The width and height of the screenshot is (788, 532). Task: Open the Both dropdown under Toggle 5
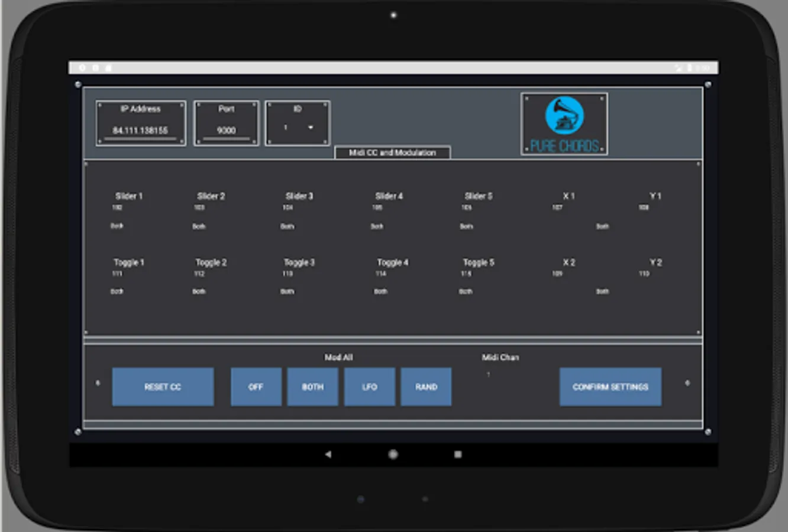[466, 291]
